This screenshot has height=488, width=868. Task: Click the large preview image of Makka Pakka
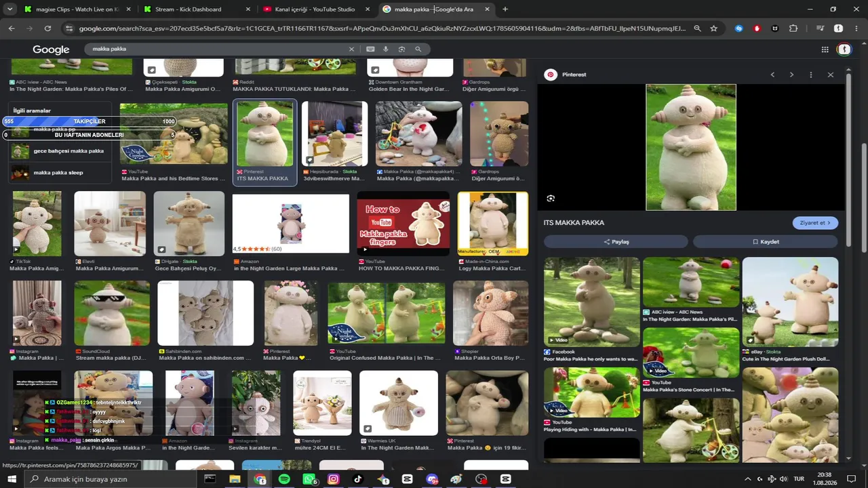pos(691,147)
